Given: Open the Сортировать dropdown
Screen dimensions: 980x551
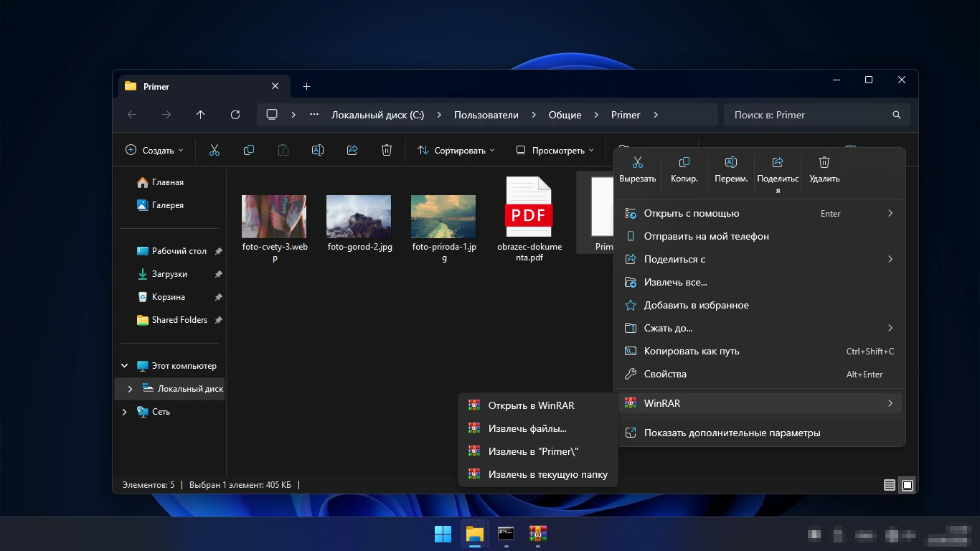Looking at the screenshot, I should pyautogui.click(x=456, y=150).
